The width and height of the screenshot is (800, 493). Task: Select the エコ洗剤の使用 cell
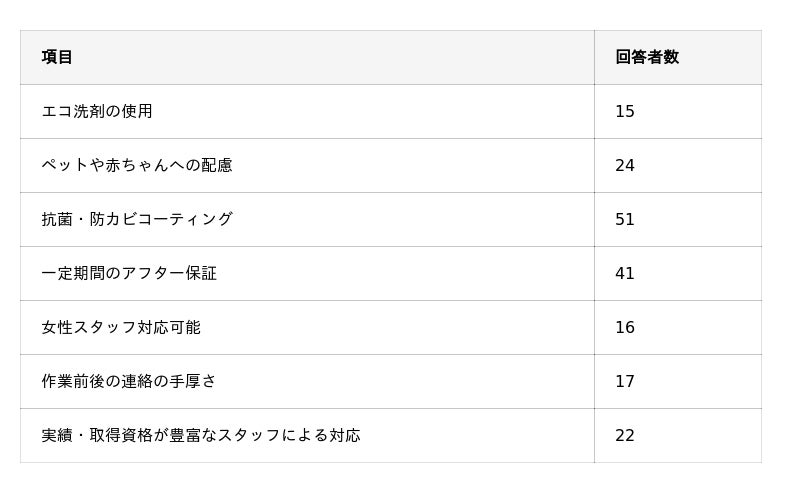pos(97,111)
